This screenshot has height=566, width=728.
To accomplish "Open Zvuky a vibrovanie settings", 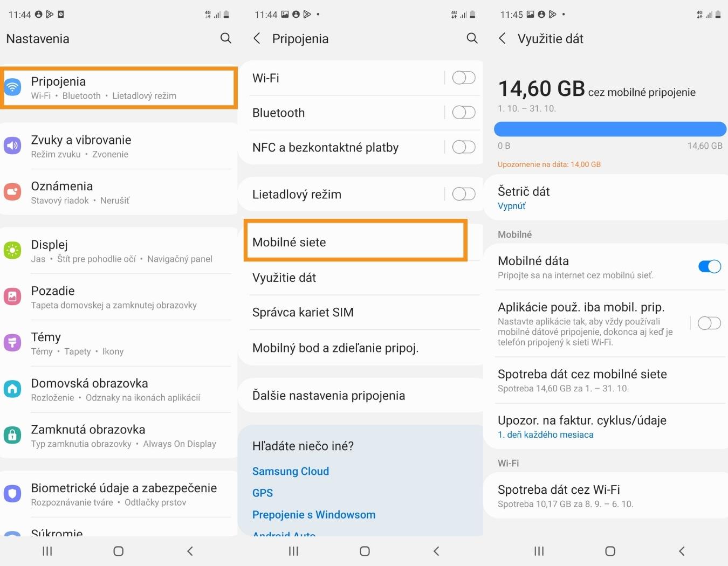I will tap(119, 146).
